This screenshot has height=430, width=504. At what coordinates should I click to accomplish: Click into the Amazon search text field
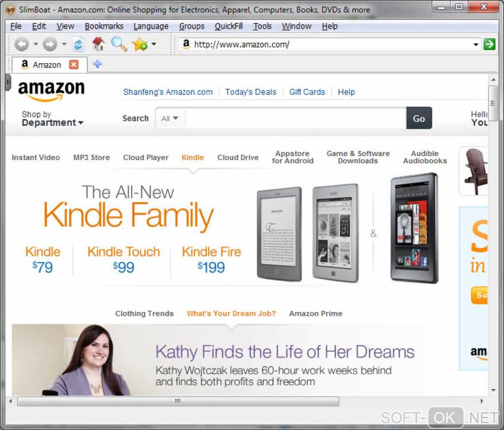295,118
